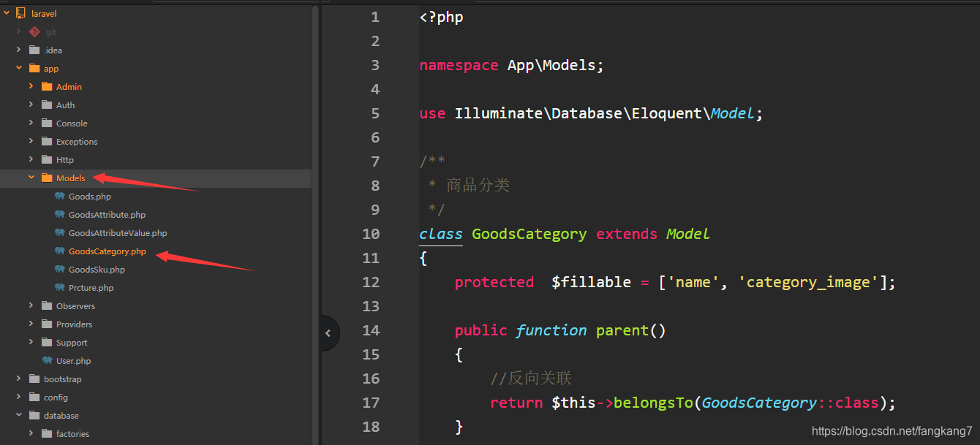Screen dimensions: 980x445
Task: Click the 'extends' keyword on line 10
Action: coord(627,234)
